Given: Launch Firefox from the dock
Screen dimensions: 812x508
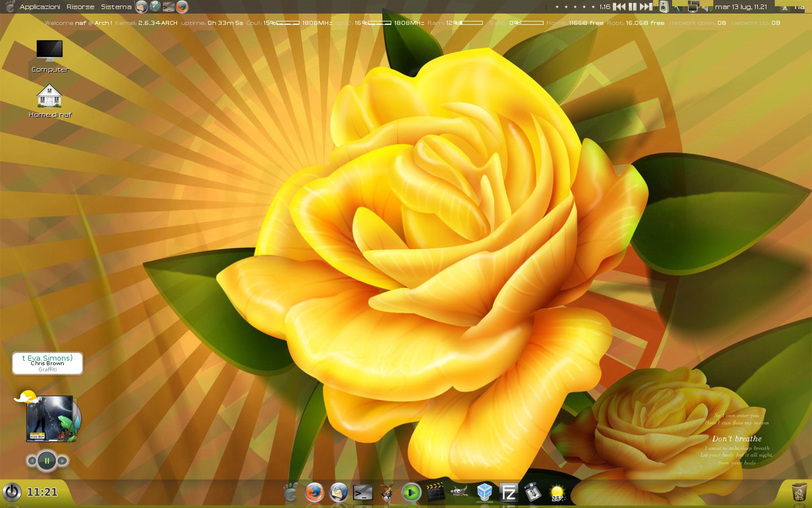Looking at the screenshot, I should pos(315,492).
